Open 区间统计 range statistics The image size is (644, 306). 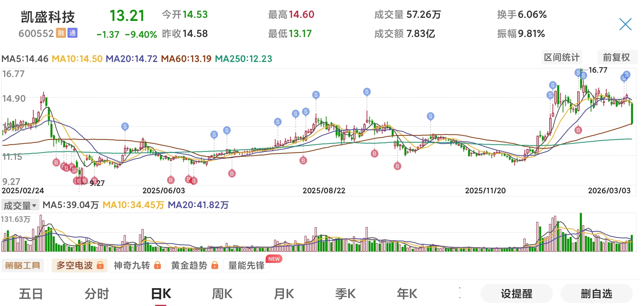pyautogui.click(x=561, y=57)
